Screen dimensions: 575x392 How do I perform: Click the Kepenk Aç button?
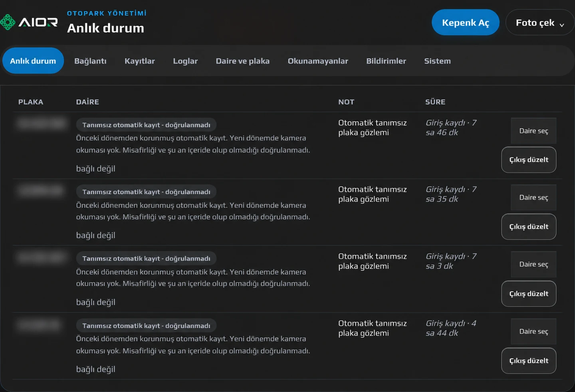(466, 22)
